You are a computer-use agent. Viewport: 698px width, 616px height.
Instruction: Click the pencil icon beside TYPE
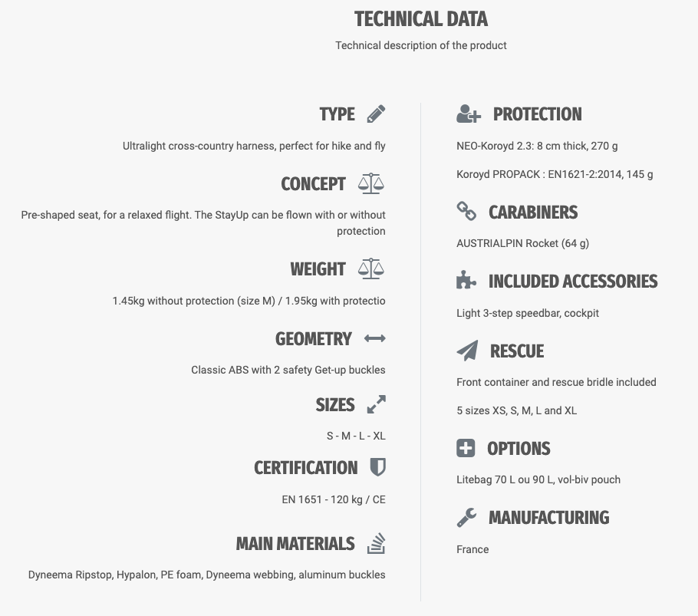pyautogui.click(x=376, y=114)
